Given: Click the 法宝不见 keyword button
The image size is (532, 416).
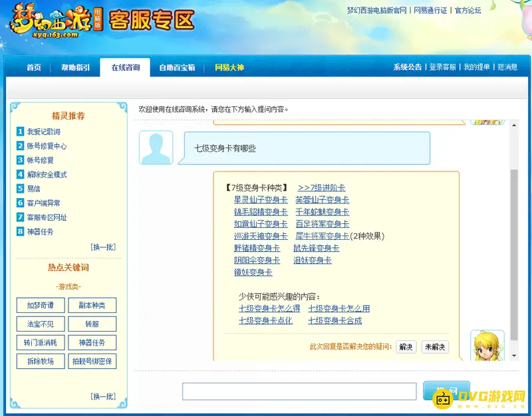Looking at the screenshot, I should [41, 324].
